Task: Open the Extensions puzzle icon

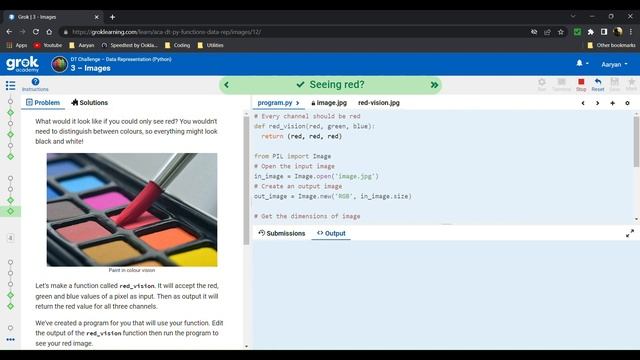Action: [591, 32]
